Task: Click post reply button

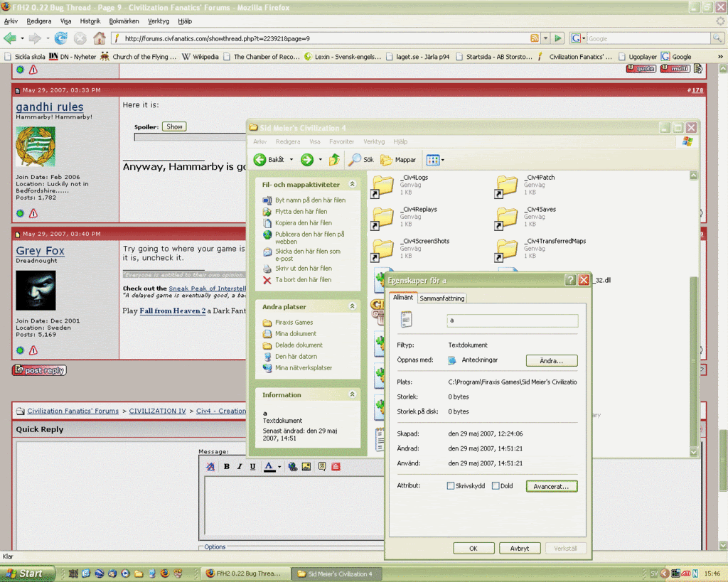Action: coord(40,370)
